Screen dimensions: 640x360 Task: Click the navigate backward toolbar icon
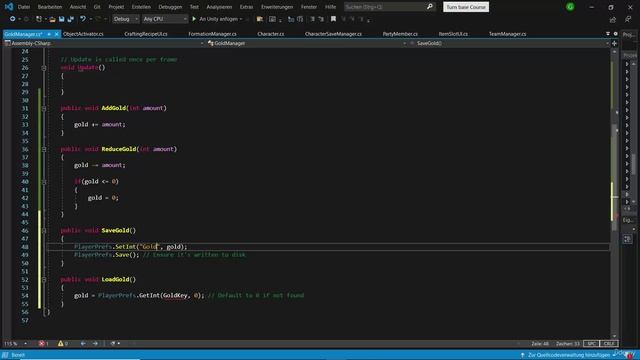(12, 19)
